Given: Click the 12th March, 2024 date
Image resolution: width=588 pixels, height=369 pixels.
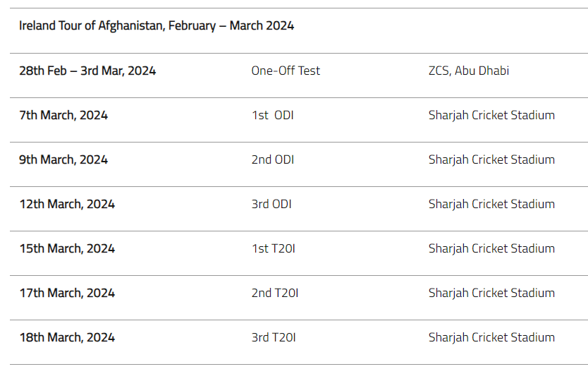Looking at the screenshot, I should [67, 204].
